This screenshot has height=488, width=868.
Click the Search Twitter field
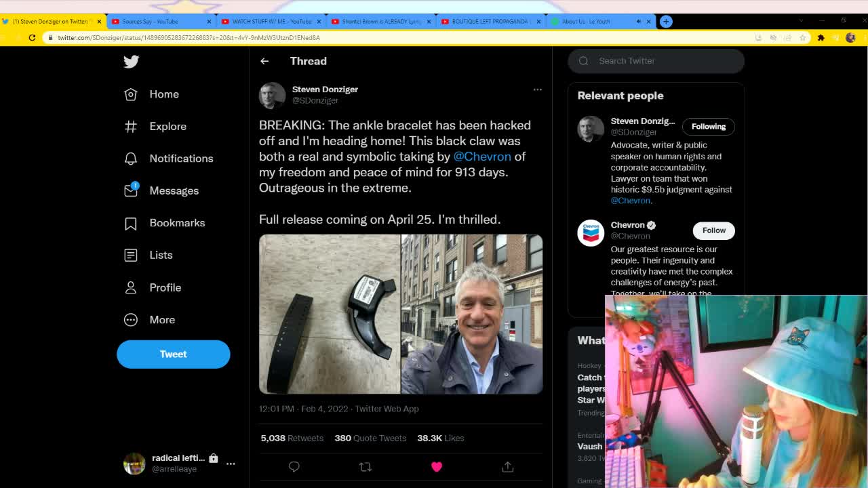pyautogui.click(x=656, y=61)
